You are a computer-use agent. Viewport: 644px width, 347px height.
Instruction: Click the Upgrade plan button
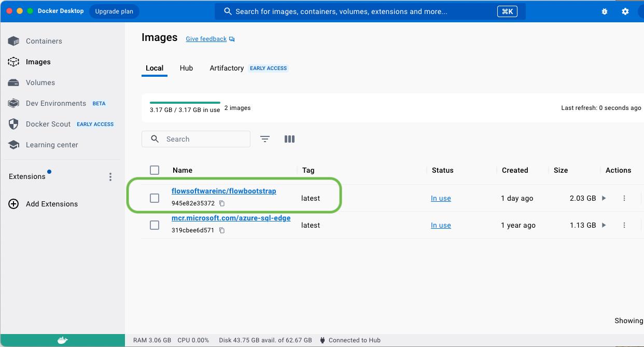point(114,11)
